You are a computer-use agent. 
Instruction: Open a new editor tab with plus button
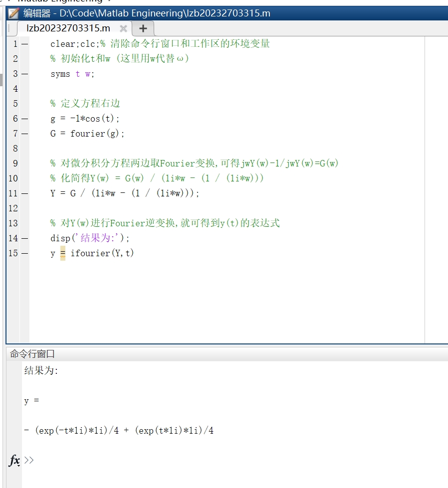[x=143, y=28]
